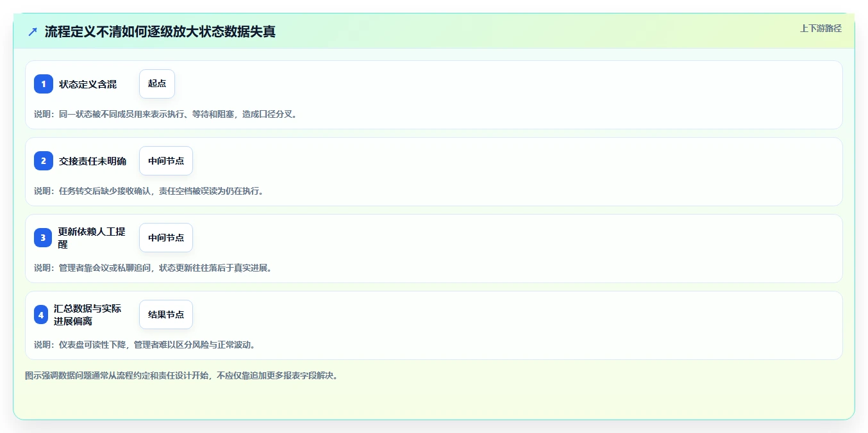Viewport: 868px width, 433px height.
Task: Click the 结果节点 tag
Action: coord(166,315)
